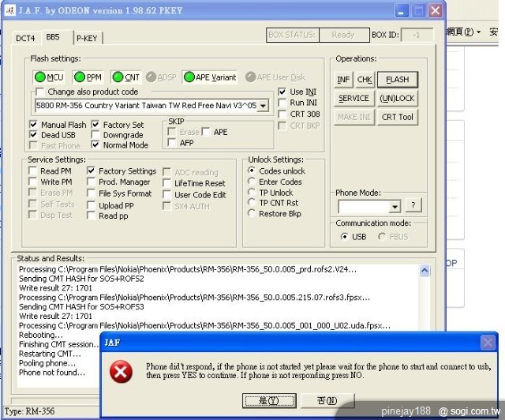The image size is (505, 420).
Task: Select Enter Codes radio option
Action: click(252, 182)
